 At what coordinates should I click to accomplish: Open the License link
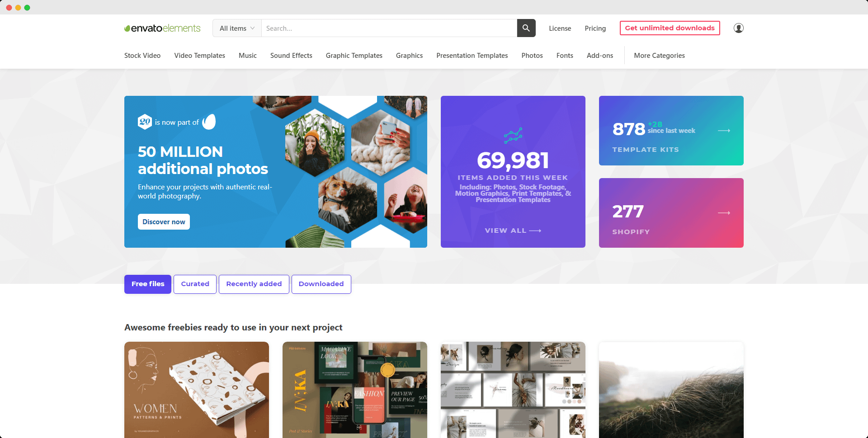coord(560,28)
